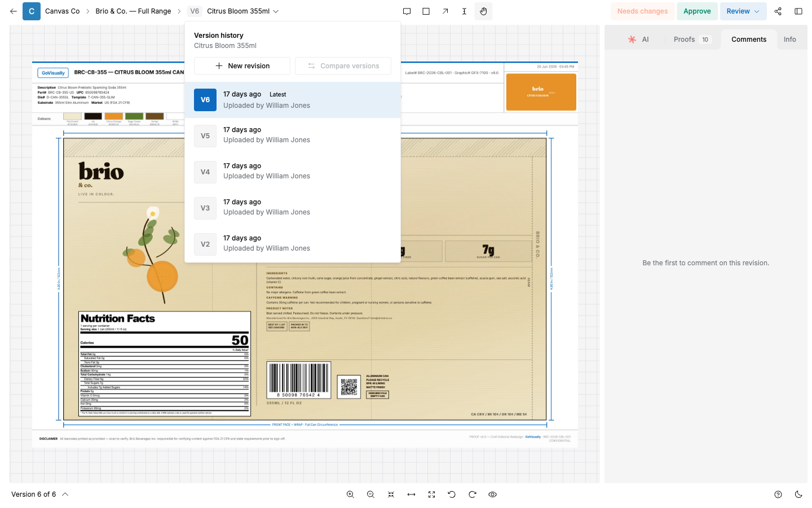812x508 pixels.
Task: Zoom out of the proof
Action: [370, 494]
